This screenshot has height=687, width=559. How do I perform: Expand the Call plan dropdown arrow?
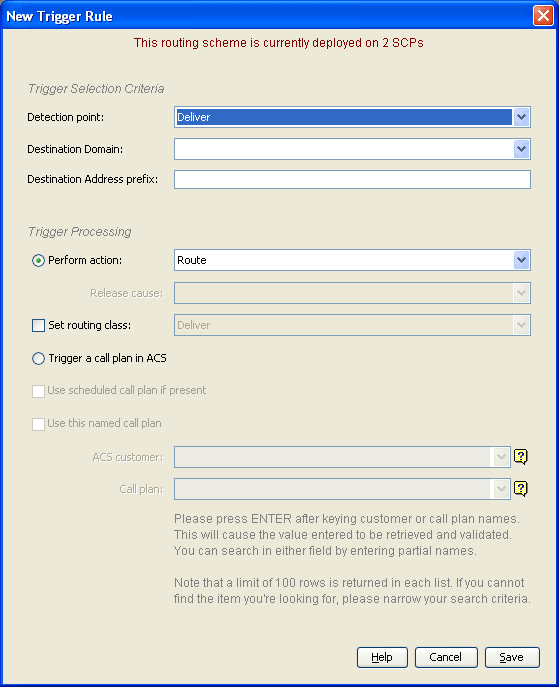click(x=501, y=489)
